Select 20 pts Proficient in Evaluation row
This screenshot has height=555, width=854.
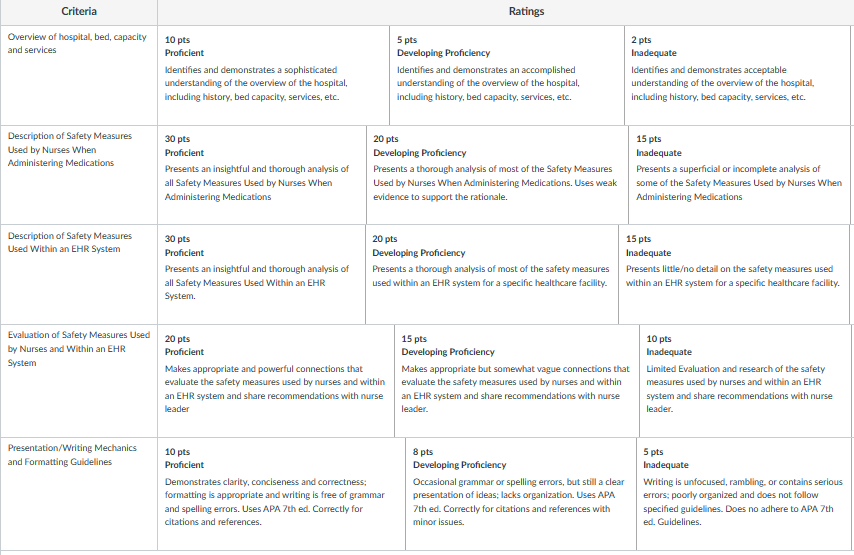coord(276,381)
